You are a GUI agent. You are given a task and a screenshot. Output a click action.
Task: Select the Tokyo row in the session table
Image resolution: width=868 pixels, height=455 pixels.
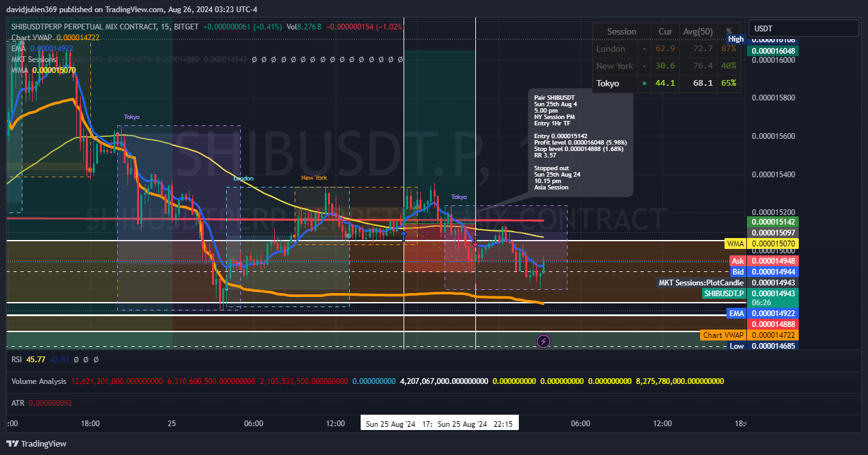pyautogui.click(x=666, y=83)
